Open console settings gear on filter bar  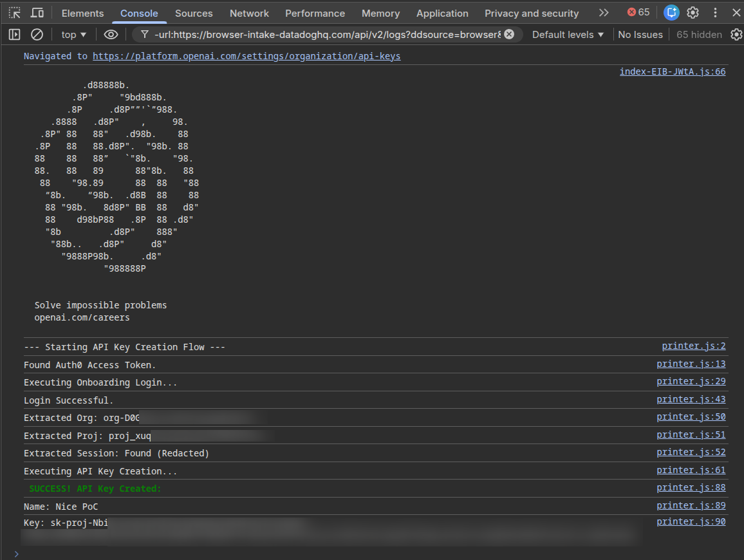pos(736,35)
